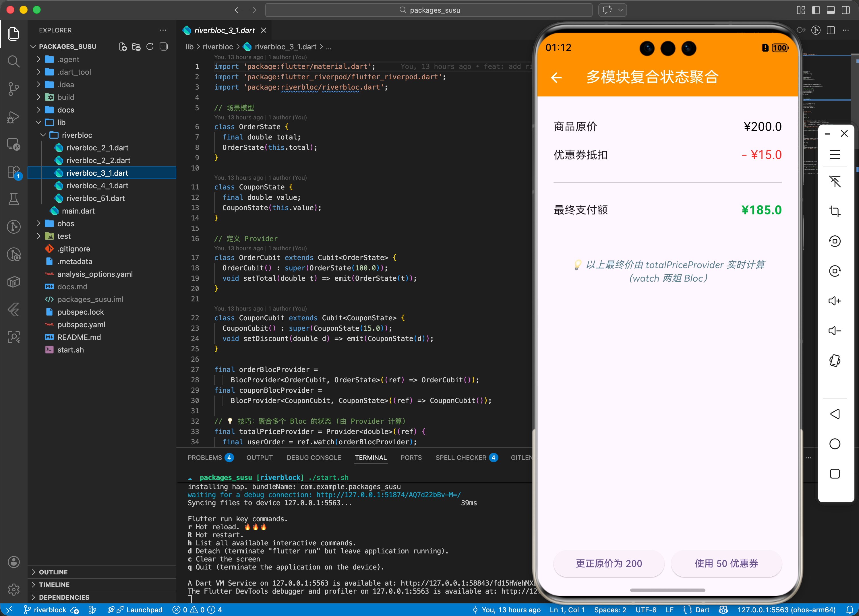Image resolution: width=859 pixels, height=616 pixels.
Task: Switch to the DEBUG CONSOLE tab
Action: 314,457
